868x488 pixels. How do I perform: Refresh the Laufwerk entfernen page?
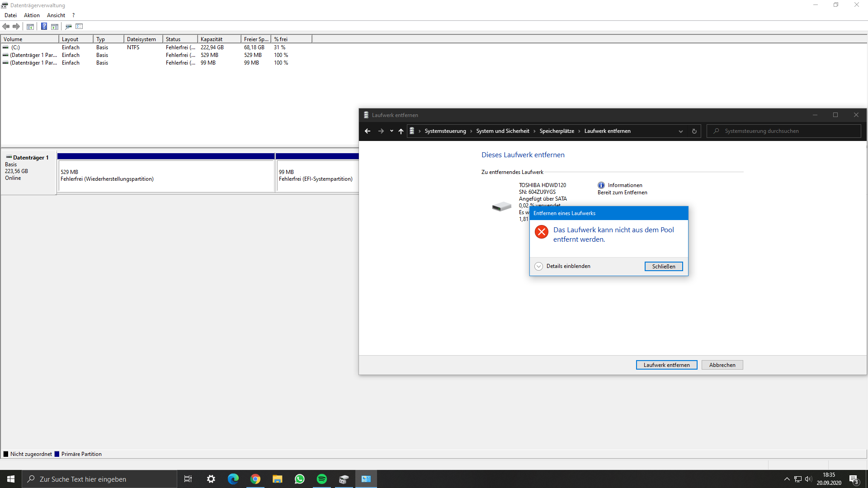pos(694,131)
